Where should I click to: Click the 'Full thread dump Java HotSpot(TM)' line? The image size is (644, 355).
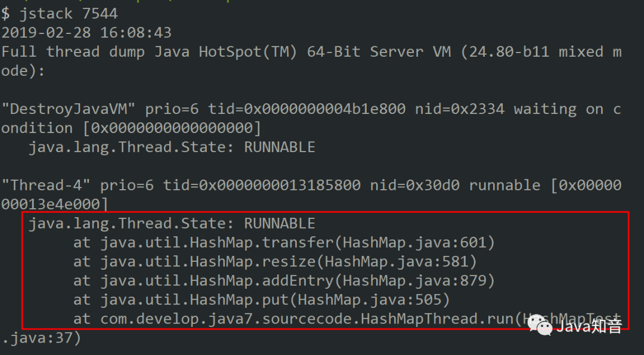coord(311,52)
